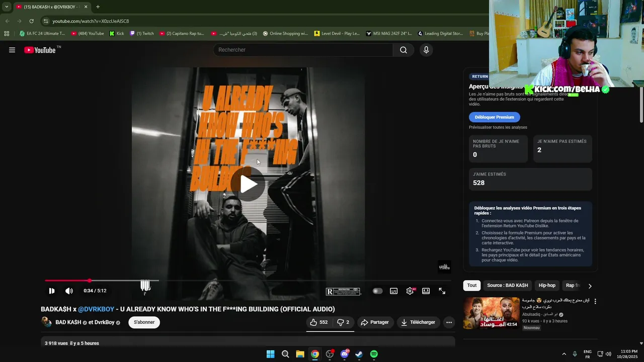Open the YouTube guide hamburger menu
This screenshot has width=644, height=362.
12,50
